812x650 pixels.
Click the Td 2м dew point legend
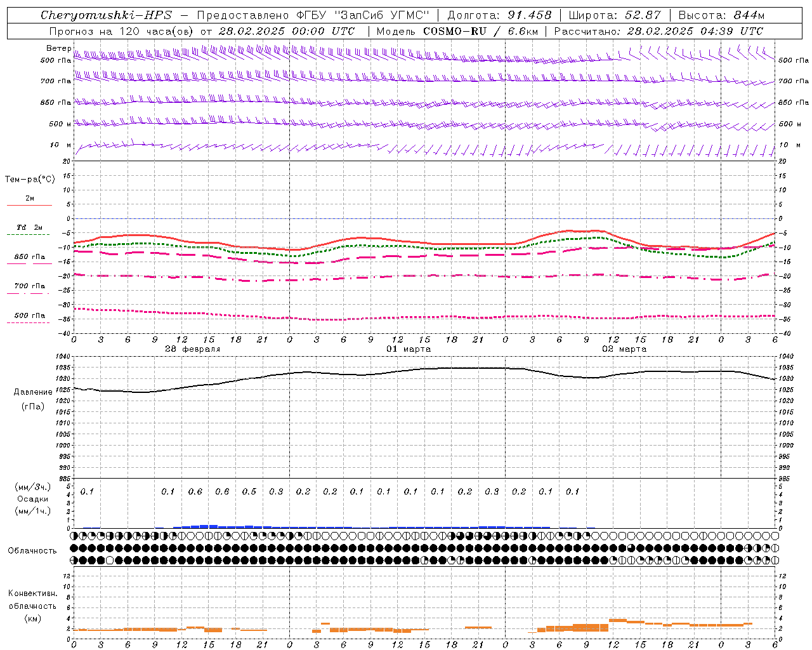(x=30, y=227)
